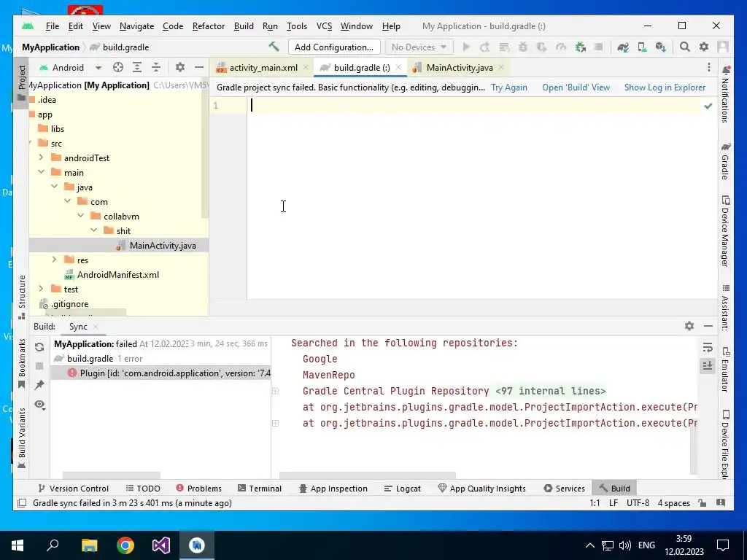
Task: Click the Build tree horizontal scrollbar
Action: [x=111, y=475]
